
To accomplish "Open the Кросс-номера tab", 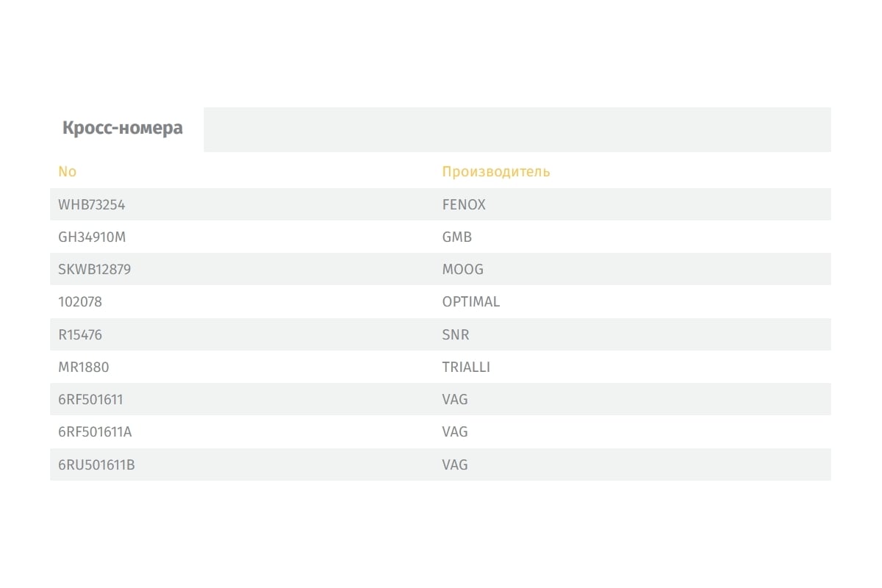I will tap(123, 129).
